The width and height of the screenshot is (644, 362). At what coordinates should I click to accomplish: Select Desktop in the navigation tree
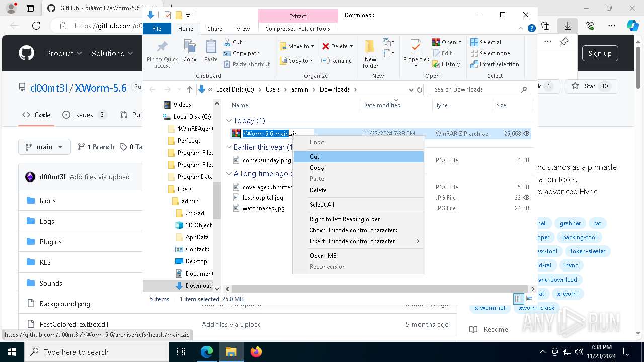[x=196, y=261]
